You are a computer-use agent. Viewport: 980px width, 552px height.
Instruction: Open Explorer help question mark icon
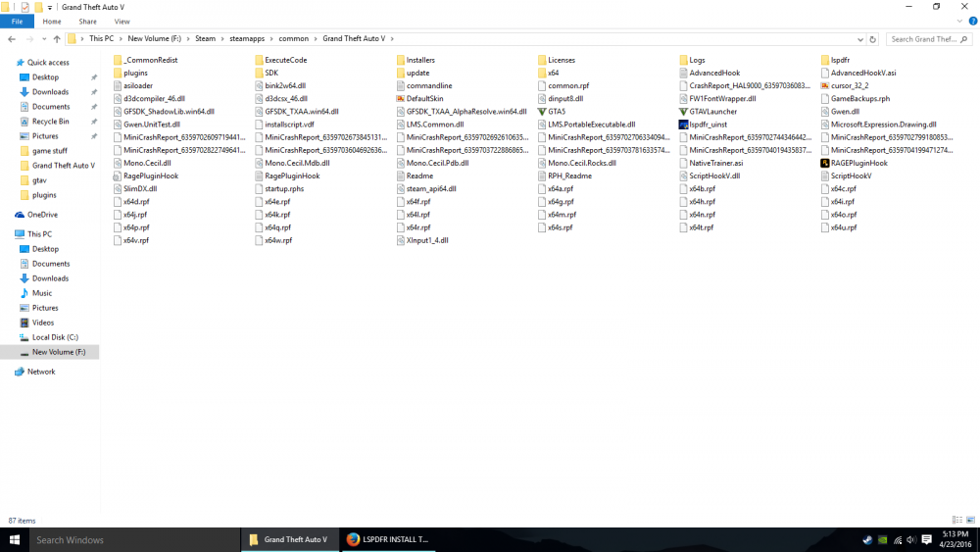click(x=973, y=22)
